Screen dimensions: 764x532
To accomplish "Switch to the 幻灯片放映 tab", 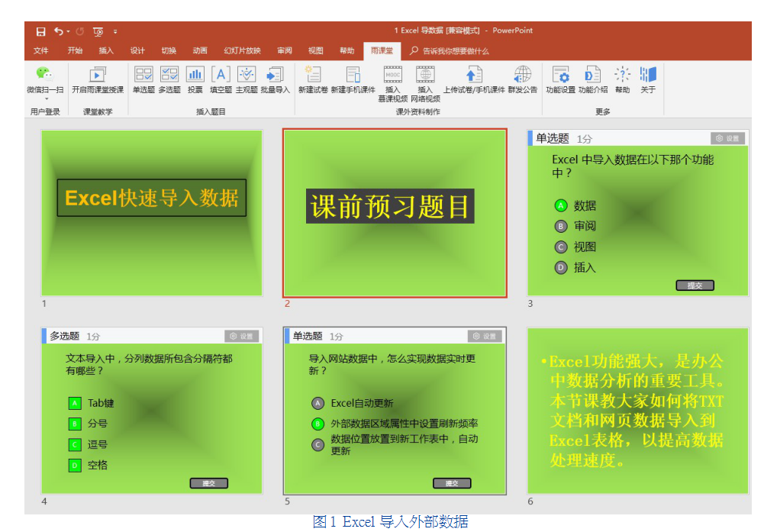I will click(242, 50).
